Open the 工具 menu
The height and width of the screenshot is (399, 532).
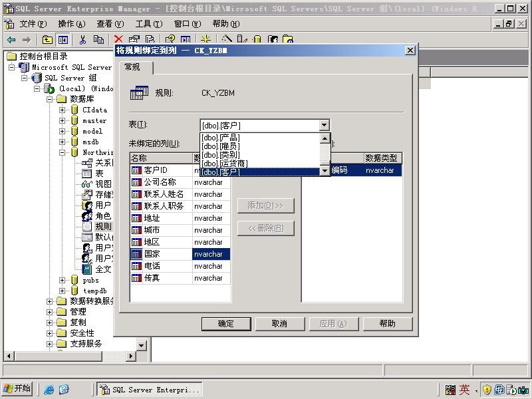[148, 24]
